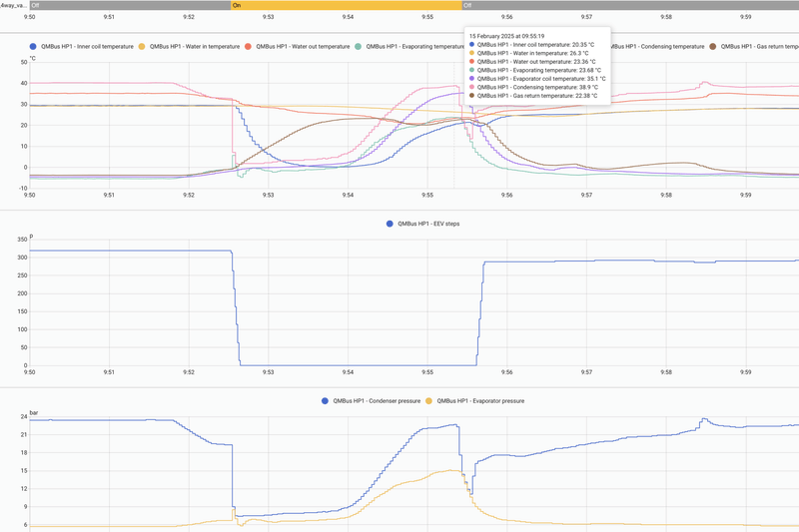Select the Off segment after the On state

point(630,5)
